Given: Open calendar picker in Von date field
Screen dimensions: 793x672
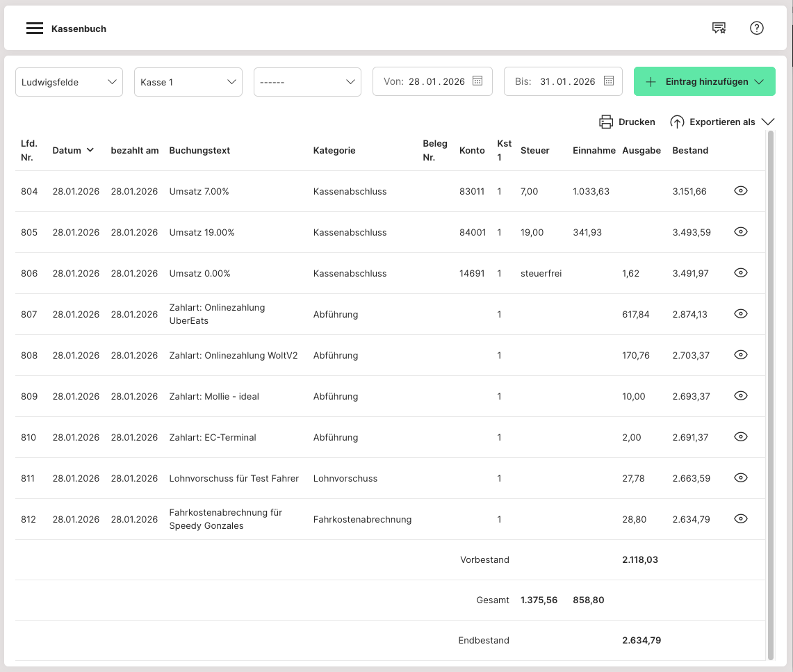Looking at the screenshot, I should click(477, 81).
